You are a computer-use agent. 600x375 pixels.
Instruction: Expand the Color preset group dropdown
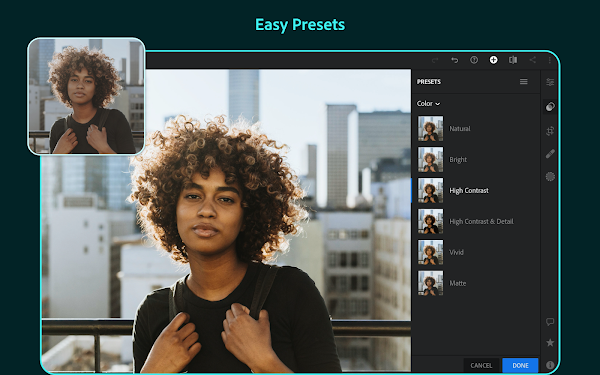pos(428,104)
